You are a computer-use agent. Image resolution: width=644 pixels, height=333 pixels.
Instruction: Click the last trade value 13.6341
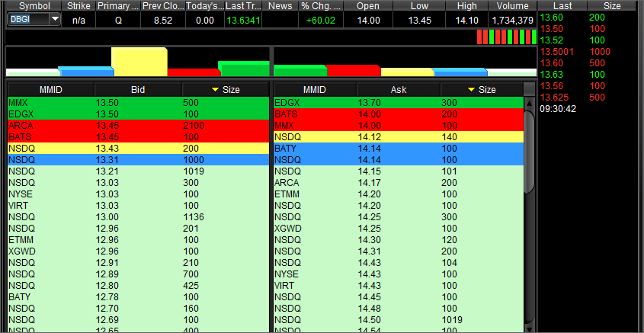[x=244, y=21]
